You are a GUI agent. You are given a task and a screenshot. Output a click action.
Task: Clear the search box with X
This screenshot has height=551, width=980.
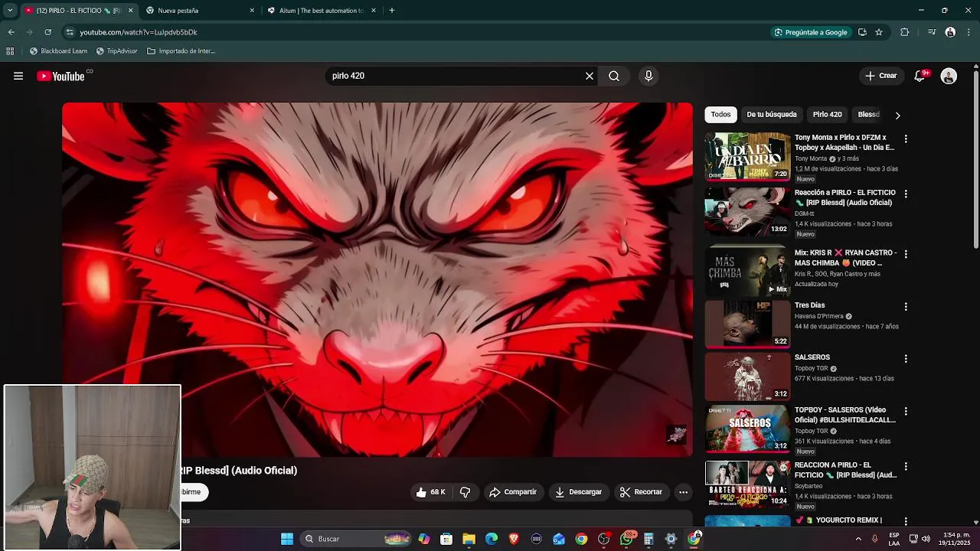click(590, 76)
